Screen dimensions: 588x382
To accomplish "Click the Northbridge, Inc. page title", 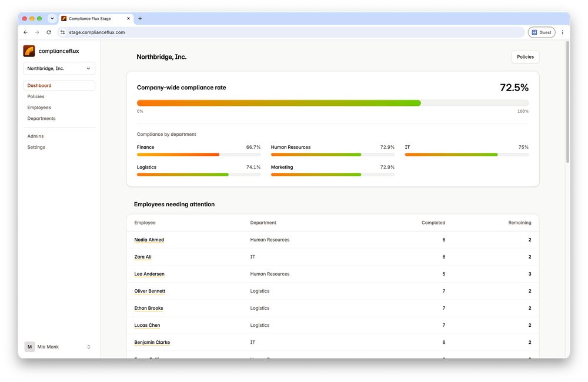I will point(162,57).
